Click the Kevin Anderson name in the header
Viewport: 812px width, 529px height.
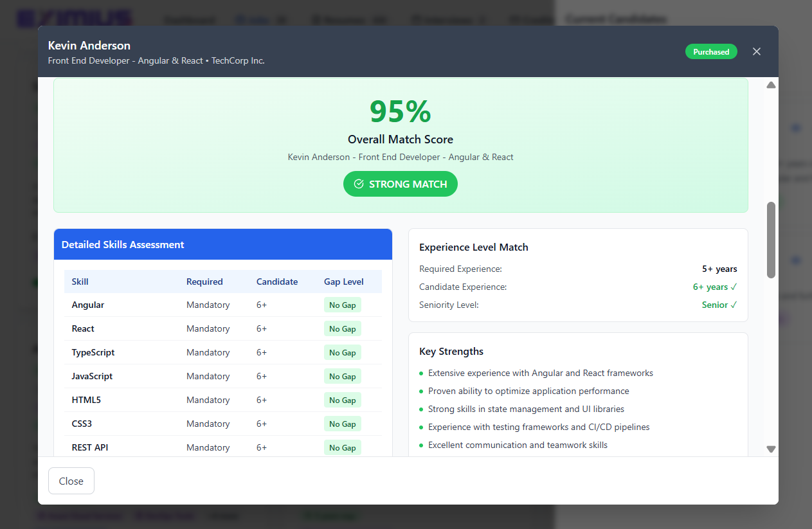tap(89, 46)
